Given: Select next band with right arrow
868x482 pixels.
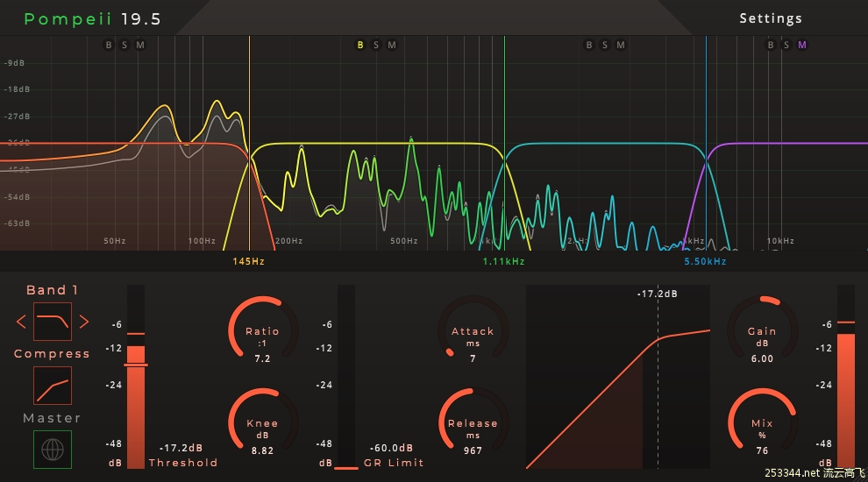Looking at the screenshot, I should (84, 322).
